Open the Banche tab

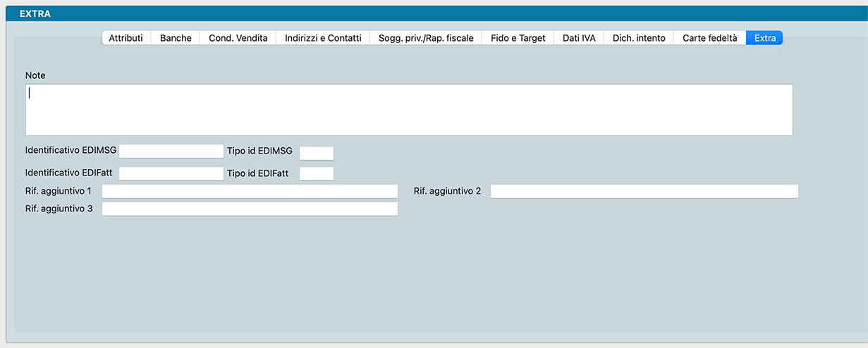(176, 38)
